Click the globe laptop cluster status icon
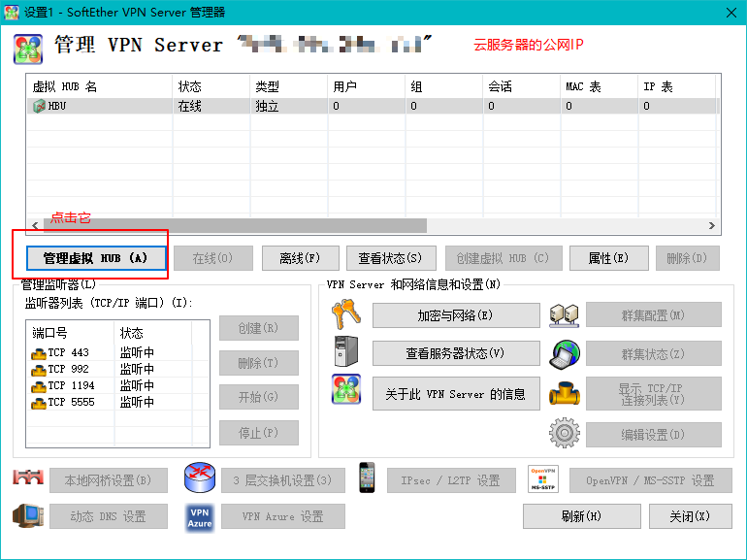This screenshot has height=560, width=747. pos(565,354)
